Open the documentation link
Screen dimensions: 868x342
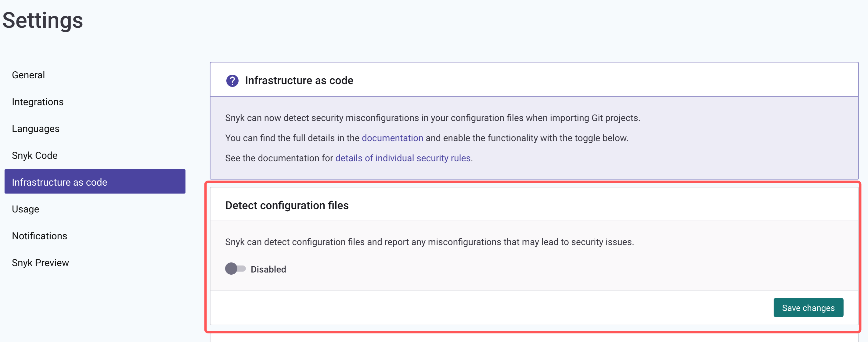pyautogui.click(x=392, y=138)
